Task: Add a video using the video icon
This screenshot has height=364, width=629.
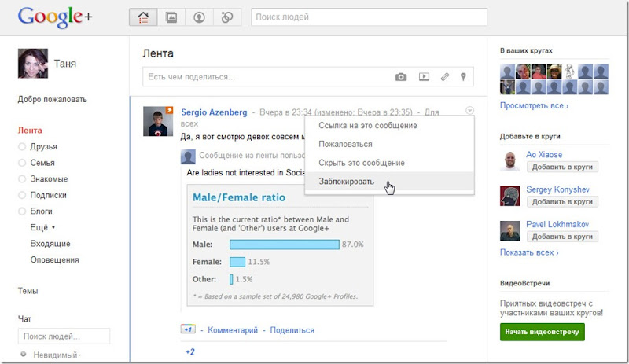Action: click(x=424, y=76)
